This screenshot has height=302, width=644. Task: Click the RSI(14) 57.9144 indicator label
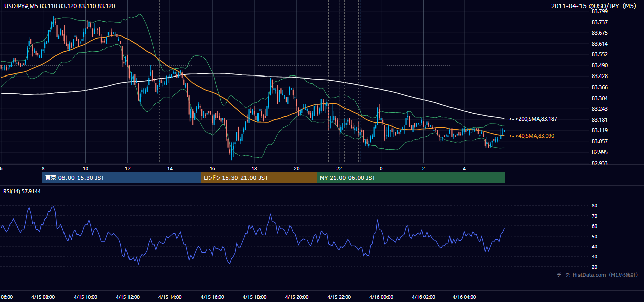[22, 191]
